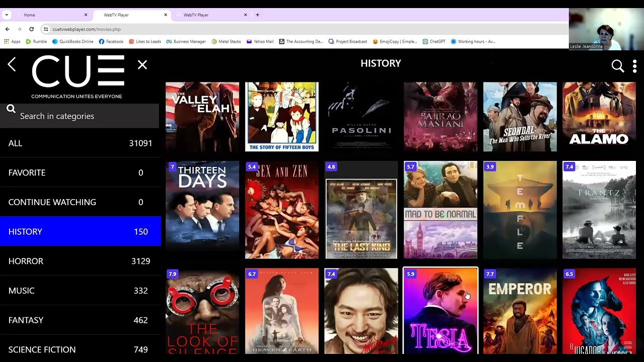644x362 pixels.
Task: Open a new browser tab
Action: [x=257, y=15]
